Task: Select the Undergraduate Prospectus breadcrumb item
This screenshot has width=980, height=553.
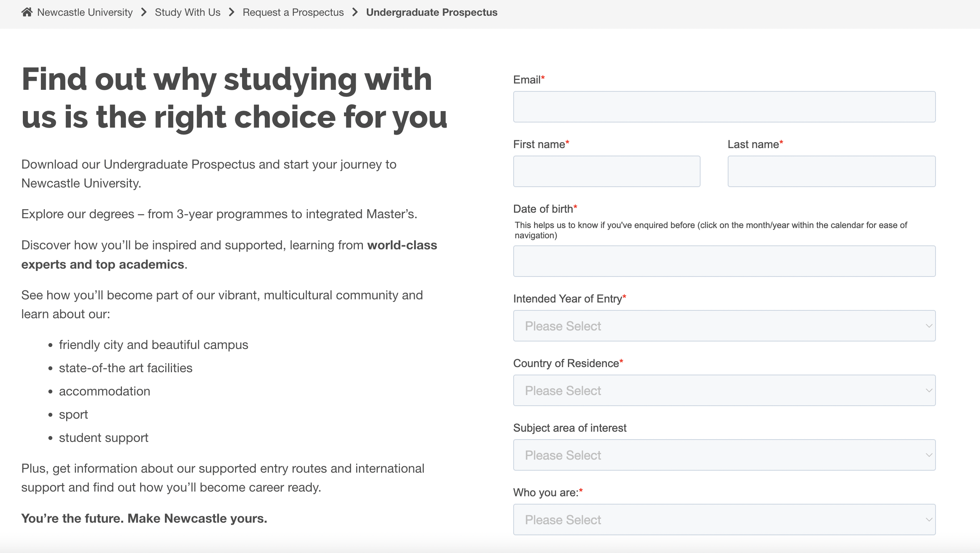Action: tap(431, 12)
